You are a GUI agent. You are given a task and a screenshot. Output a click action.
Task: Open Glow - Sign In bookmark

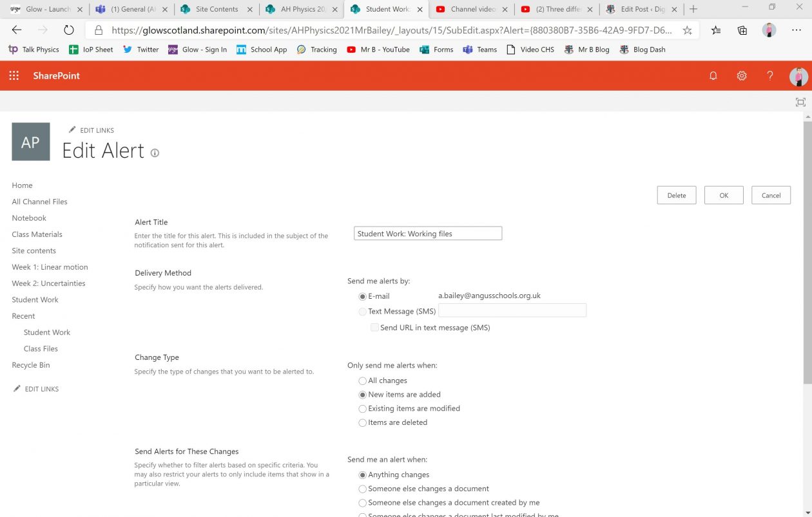(x=197, y=50)
